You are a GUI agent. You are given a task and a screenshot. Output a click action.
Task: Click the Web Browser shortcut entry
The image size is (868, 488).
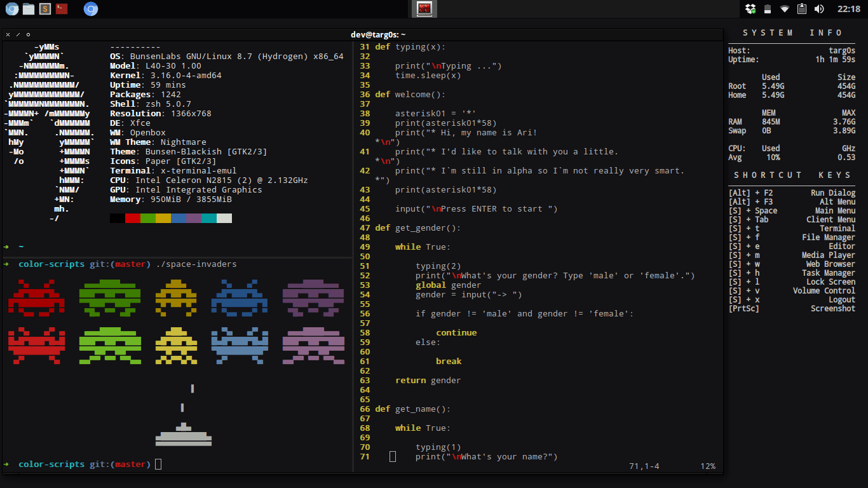(x=792, y=264)
